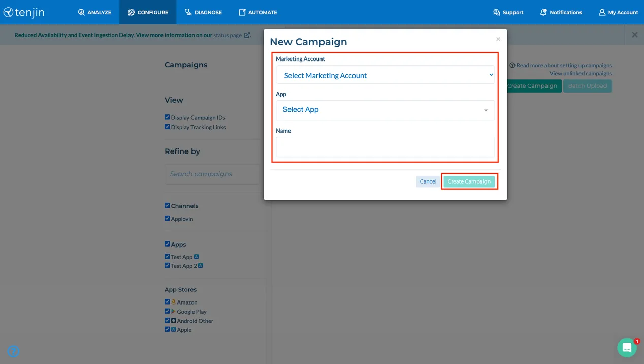Click the Search campaigns field
The height and width of the screenshot is (364, 644).
point(211,174)
